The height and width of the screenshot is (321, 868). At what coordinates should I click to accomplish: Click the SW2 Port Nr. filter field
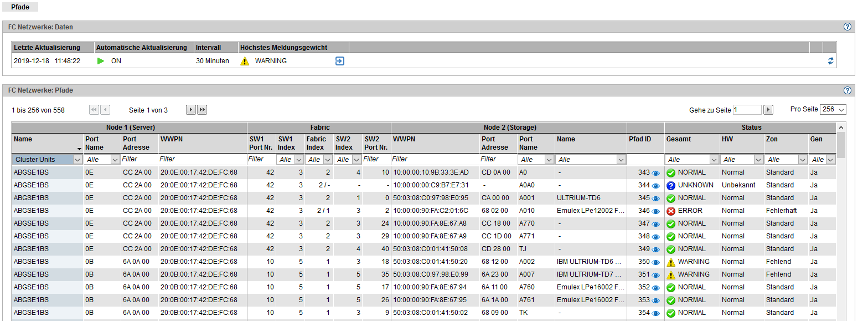376,160
